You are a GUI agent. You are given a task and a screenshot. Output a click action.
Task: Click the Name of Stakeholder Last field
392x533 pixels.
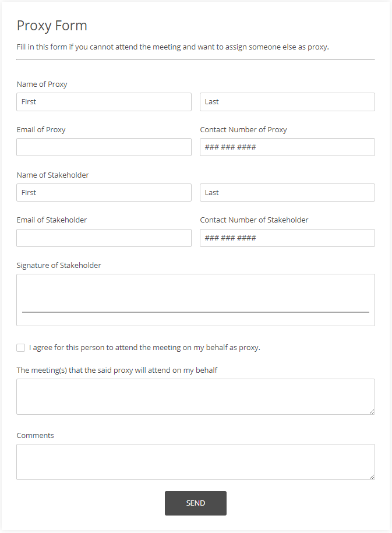287,193
